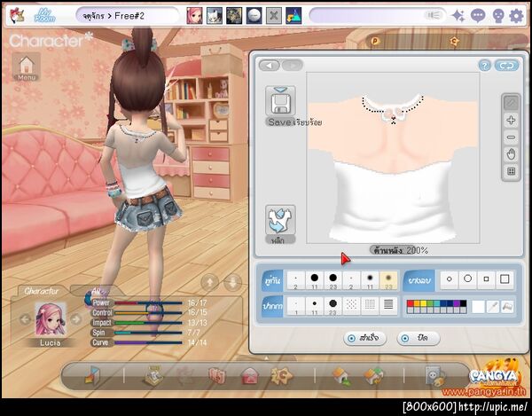This screenshot has width=532, height=416.
Task: Click the down arrow round button
Action: click(232, 283)
